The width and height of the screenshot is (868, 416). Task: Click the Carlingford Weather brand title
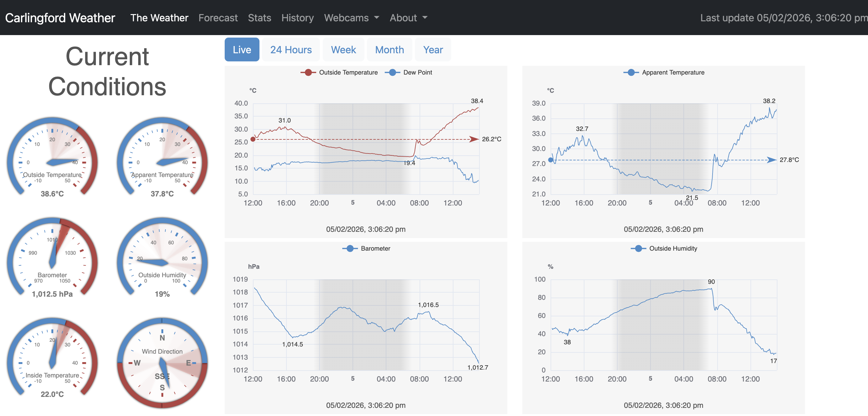(60, 18)
